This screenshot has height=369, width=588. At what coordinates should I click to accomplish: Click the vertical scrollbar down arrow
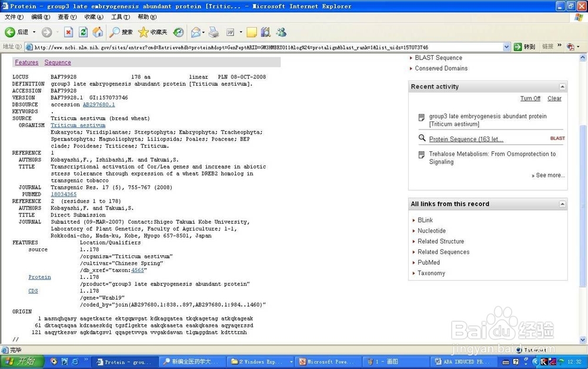(x=583, y=340)
